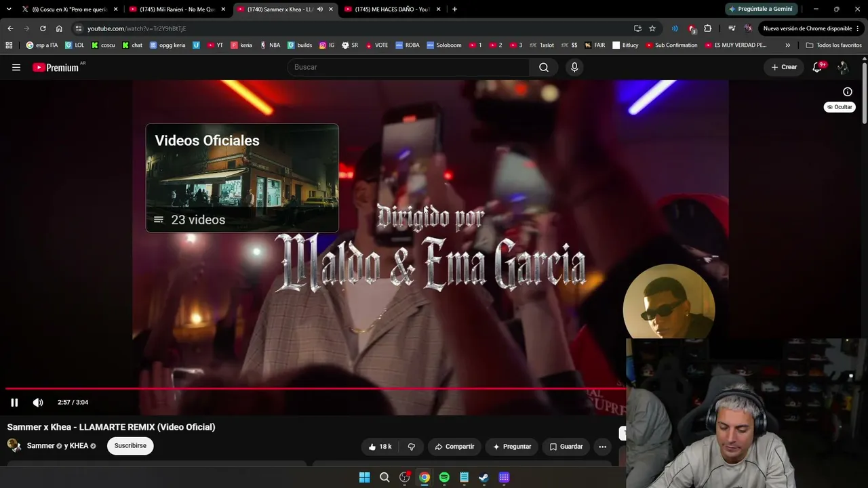Hide overlay with Ocultar button
Screen dimensions: 868x488
(x=840, y=107)
